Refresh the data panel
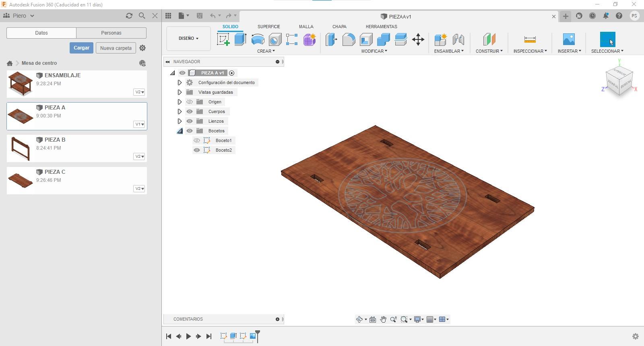The height and width of the screenshot is (346, 644). (x=129, y=16)
